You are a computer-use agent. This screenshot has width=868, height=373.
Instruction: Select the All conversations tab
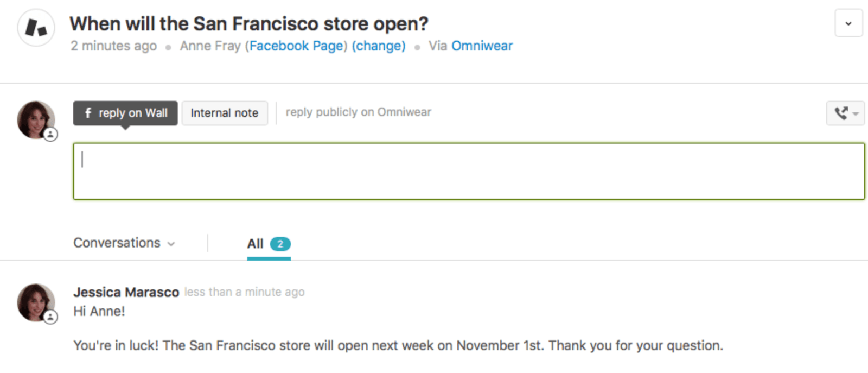click(255, 244)
